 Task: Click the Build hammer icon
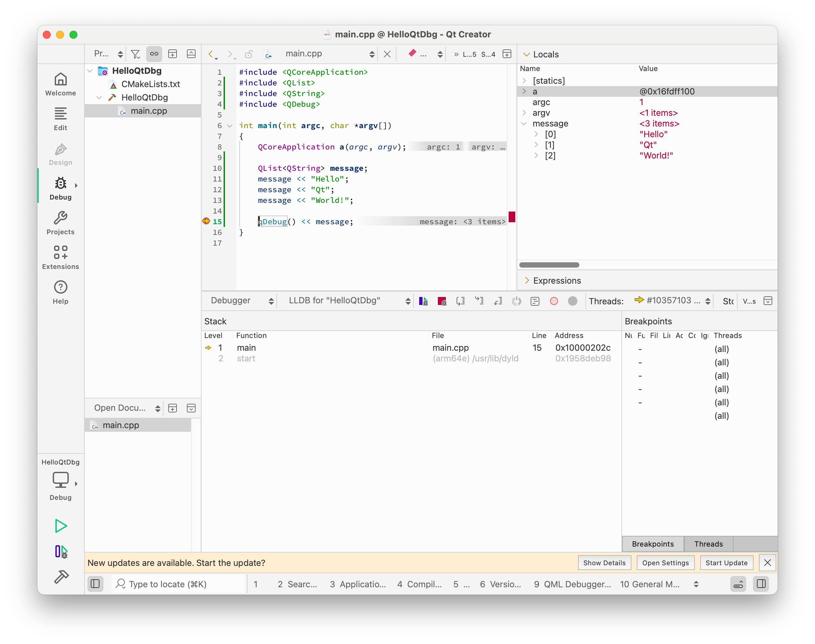pos(61,577)
